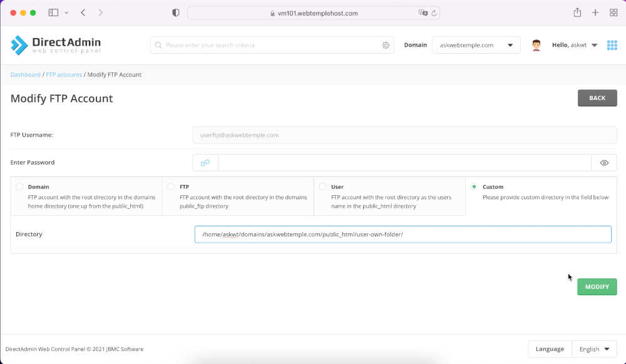Click the FTP option's public_ftp directory description
The height and width of the screenshot is (364, 626).
click(x=243, y=202)
